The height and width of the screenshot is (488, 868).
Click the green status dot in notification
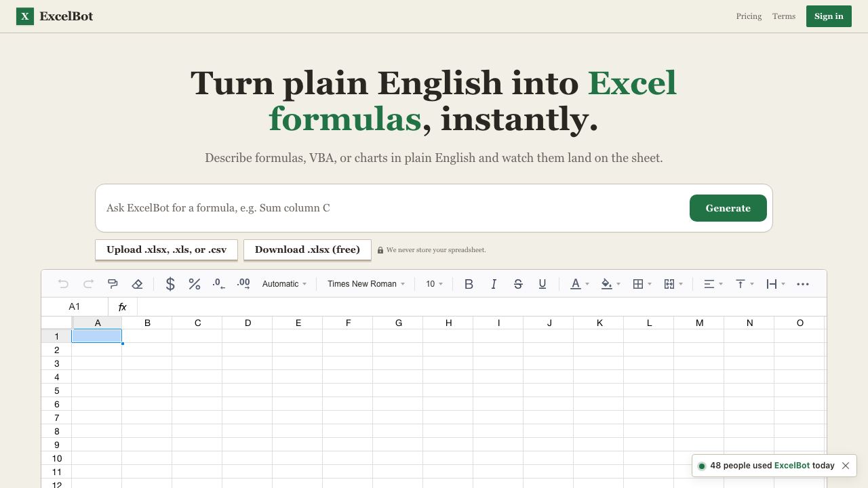[702, 466]
